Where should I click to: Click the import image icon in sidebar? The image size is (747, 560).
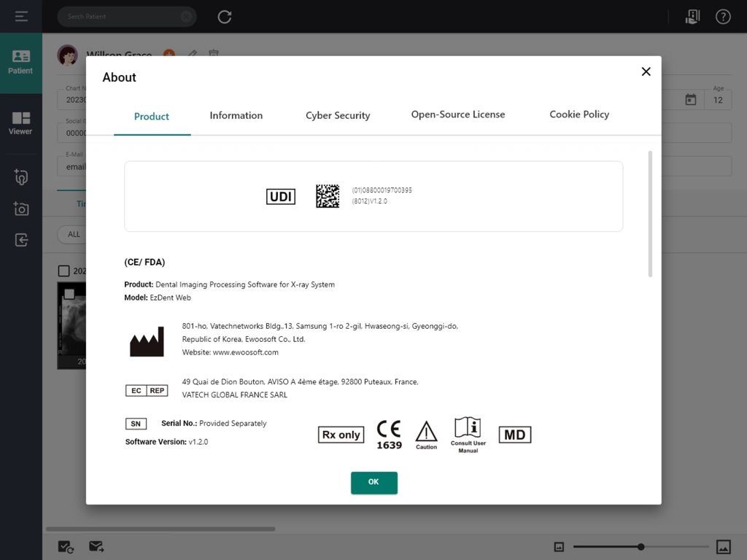click(x=20, y=241)
